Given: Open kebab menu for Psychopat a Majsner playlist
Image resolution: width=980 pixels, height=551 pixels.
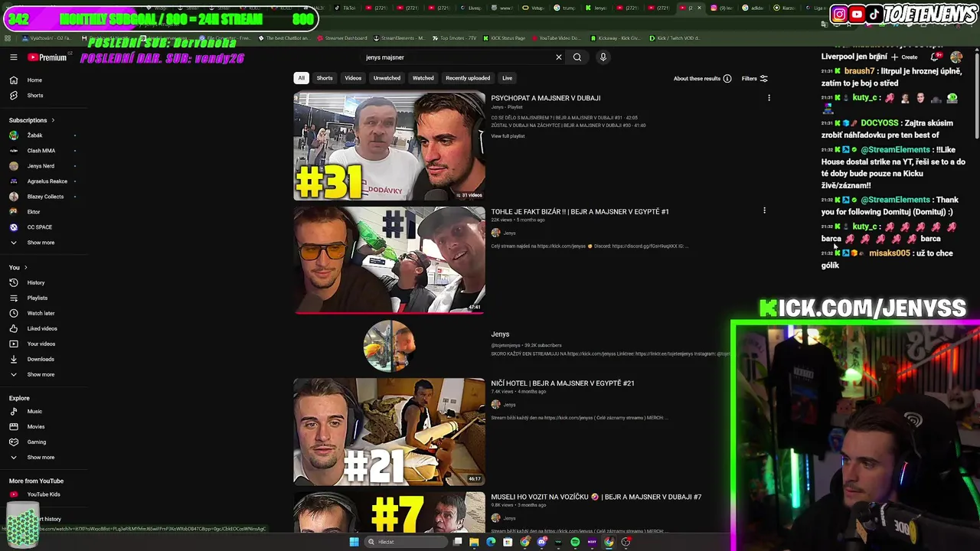Looking at the screenshot, I should [x=769, y=98].
